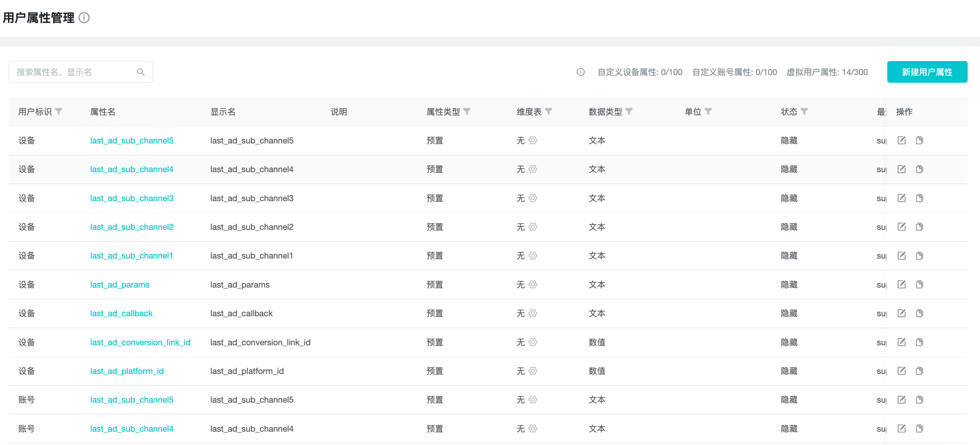The image size is (980, 445).
Task: Open the 属性类型 column filter
Action: 467,111
